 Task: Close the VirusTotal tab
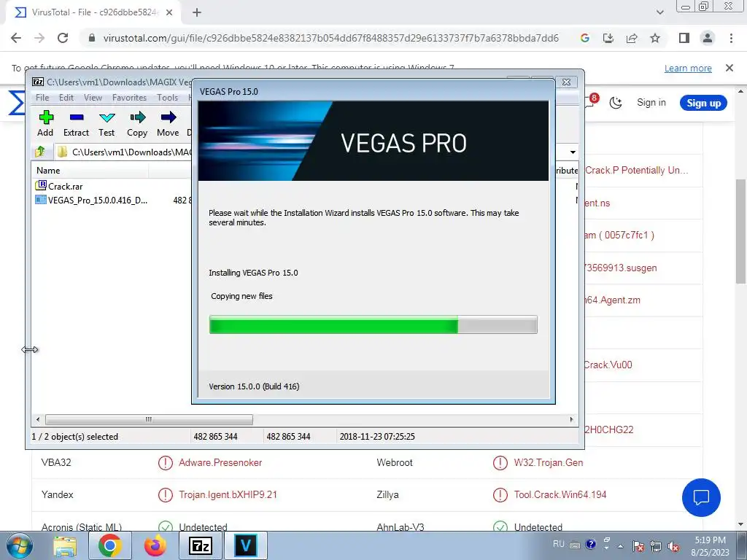click(x=169, y=13)
